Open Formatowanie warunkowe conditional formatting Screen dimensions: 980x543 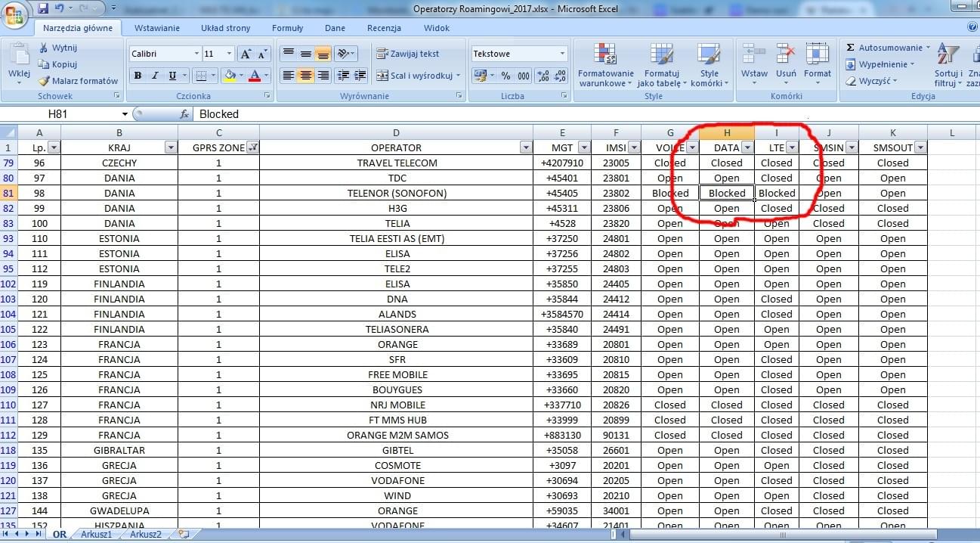point(606,65)
